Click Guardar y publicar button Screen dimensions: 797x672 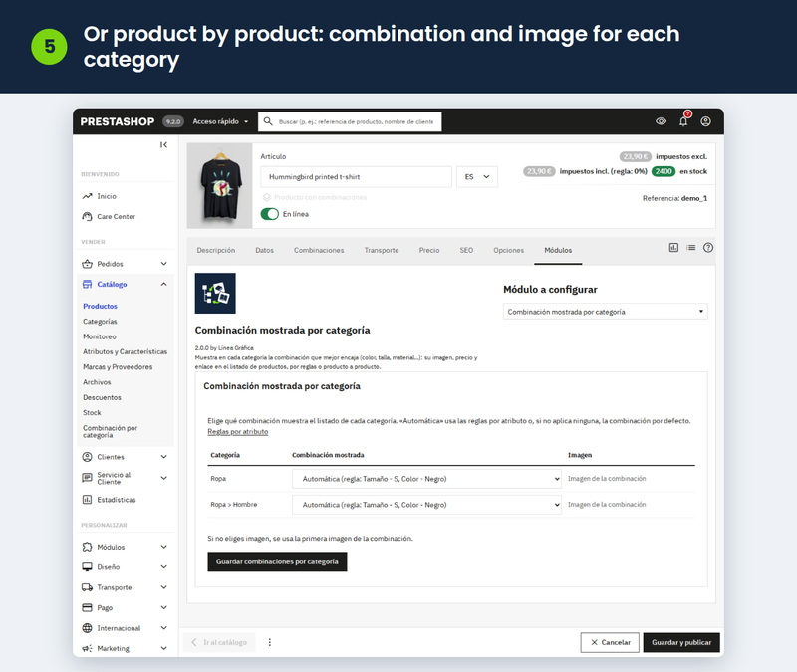click(x=681, y=642)
